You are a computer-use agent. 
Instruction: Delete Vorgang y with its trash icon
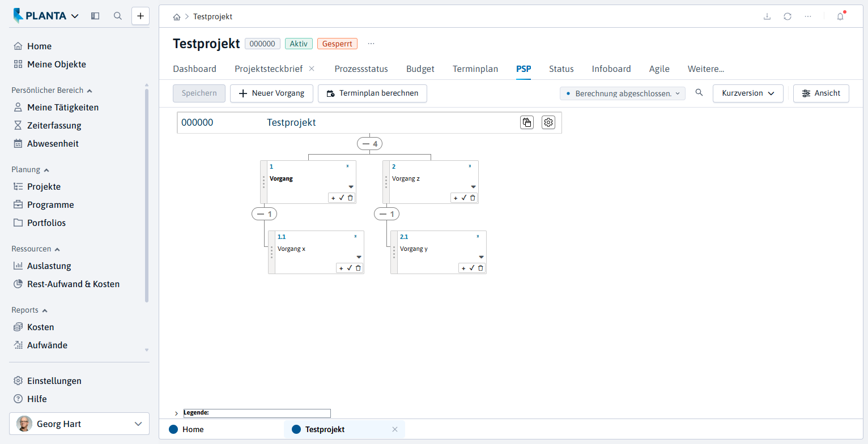pyautogui.click(x=480, y=268)
